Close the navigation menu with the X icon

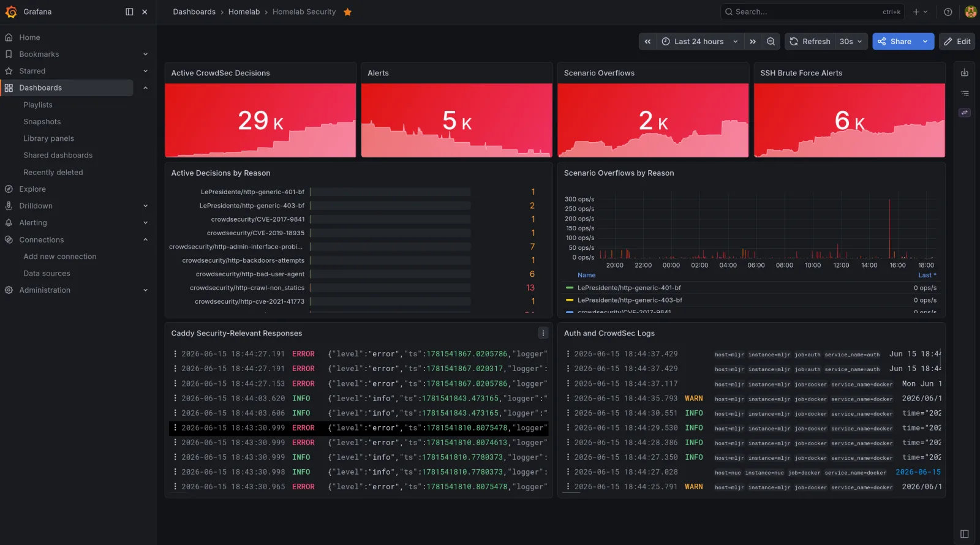[x=145, y=12]
